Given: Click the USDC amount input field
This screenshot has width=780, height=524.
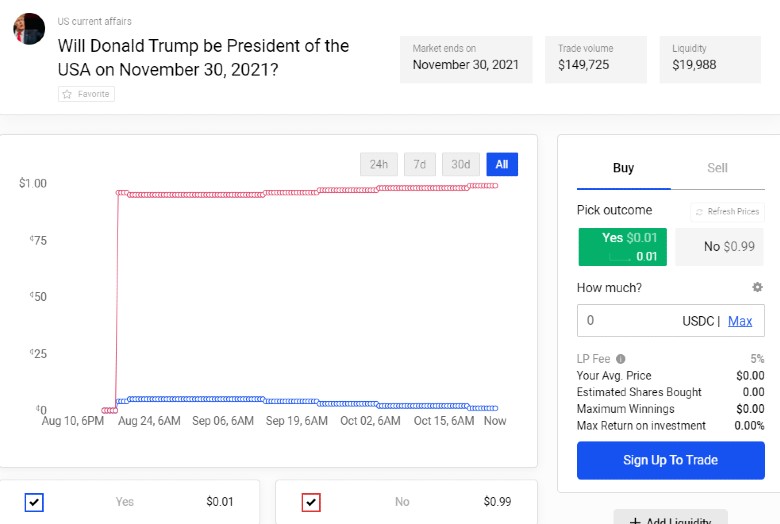Looking at the screenshot, I should pos(630,321).
